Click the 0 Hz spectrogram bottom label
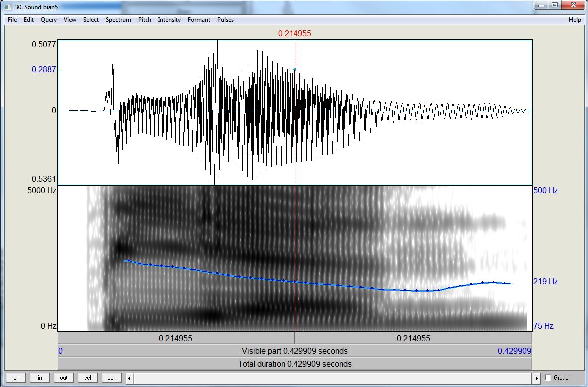Image resolution: width=588 pixels, height=387 pixels. (x=48, y=326)
